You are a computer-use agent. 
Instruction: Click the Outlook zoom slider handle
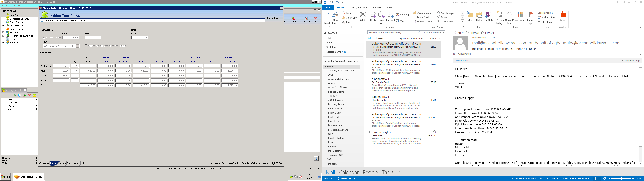click(621, 179)
